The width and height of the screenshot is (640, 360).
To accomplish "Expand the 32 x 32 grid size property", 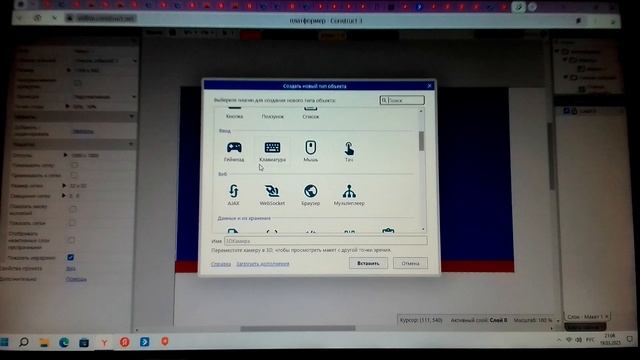I will pos(64,185).
